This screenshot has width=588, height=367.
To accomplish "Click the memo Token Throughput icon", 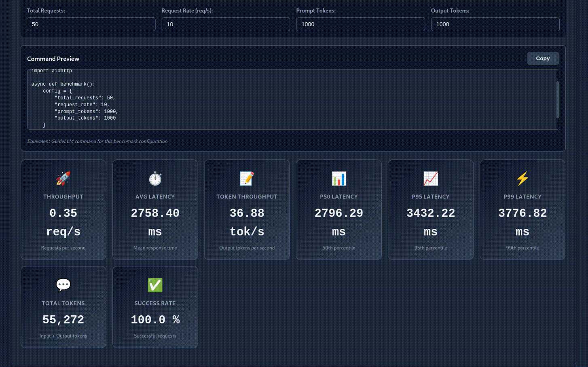I will (x=247, y=178).
